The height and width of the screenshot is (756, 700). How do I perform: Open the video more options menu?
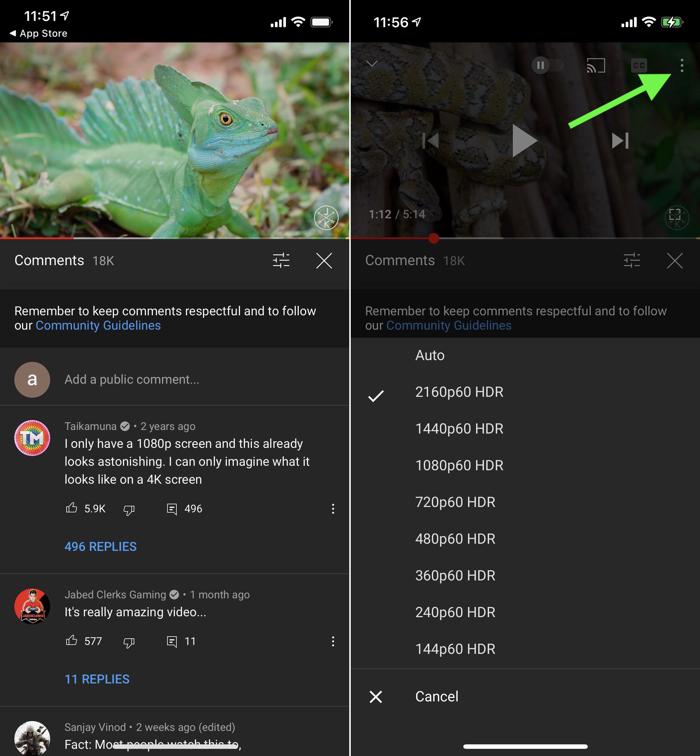[x=681, y=66]
